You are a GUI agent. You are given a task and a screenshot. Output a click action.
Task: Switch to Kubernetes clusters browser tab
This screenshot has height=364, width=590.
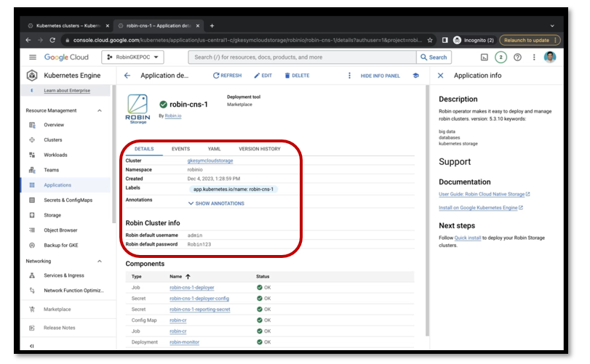point(69,25)
